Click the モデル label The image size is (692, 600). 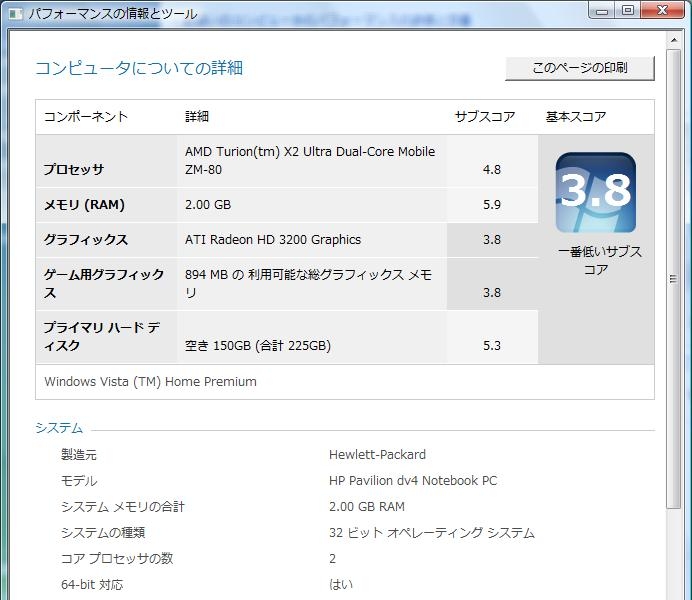(79, 480)
